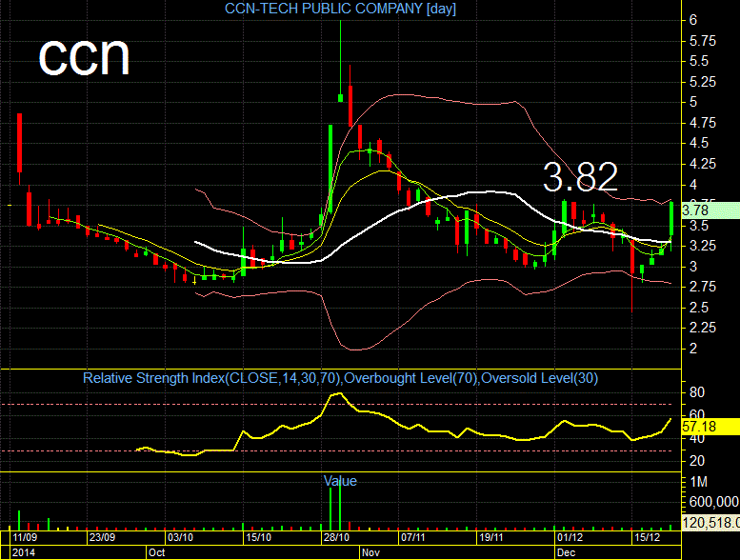Click the 80 RSI axis label
This screenshot has height=560, width=740.
click(x=697, y=392)
